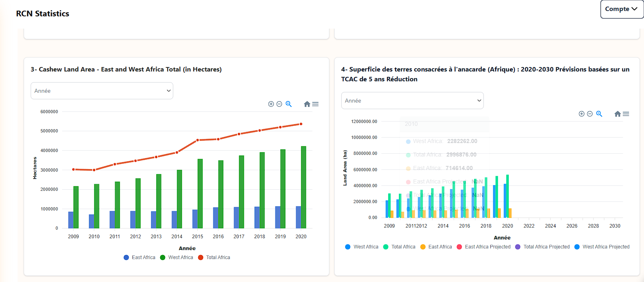
Task: Select the magnifier selection zoom on chart 4
Action: (x=599, y=114)
